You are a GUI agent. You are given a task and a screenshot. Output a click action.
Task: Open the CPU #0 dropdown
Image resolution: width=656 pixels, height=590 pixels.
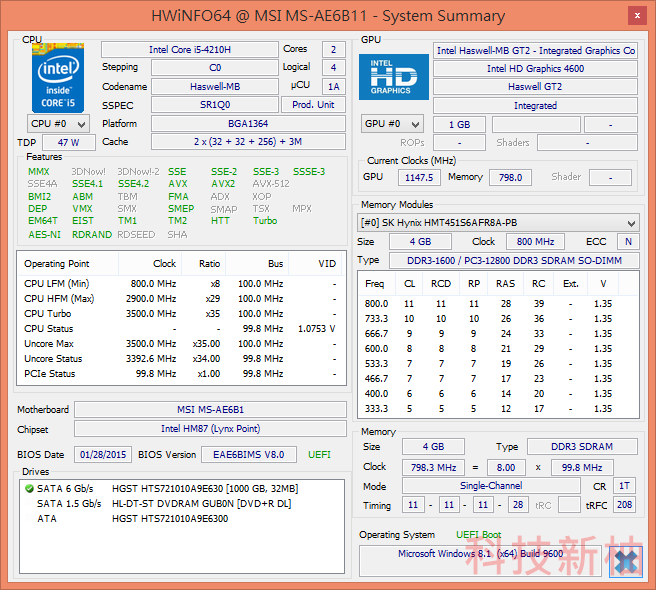pyautogui.click(x=58, y=124)
